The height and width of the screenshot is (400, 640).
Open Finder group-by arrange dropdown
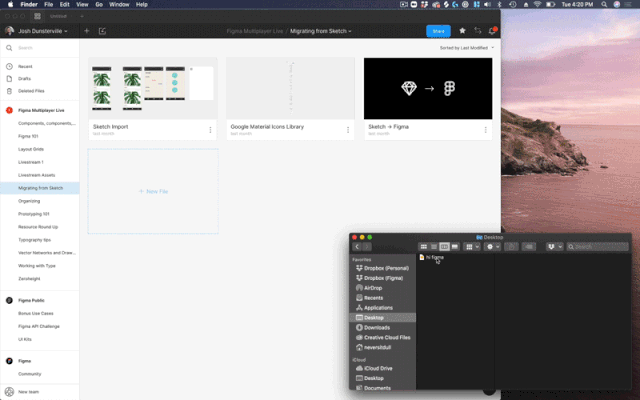point(472,247)
